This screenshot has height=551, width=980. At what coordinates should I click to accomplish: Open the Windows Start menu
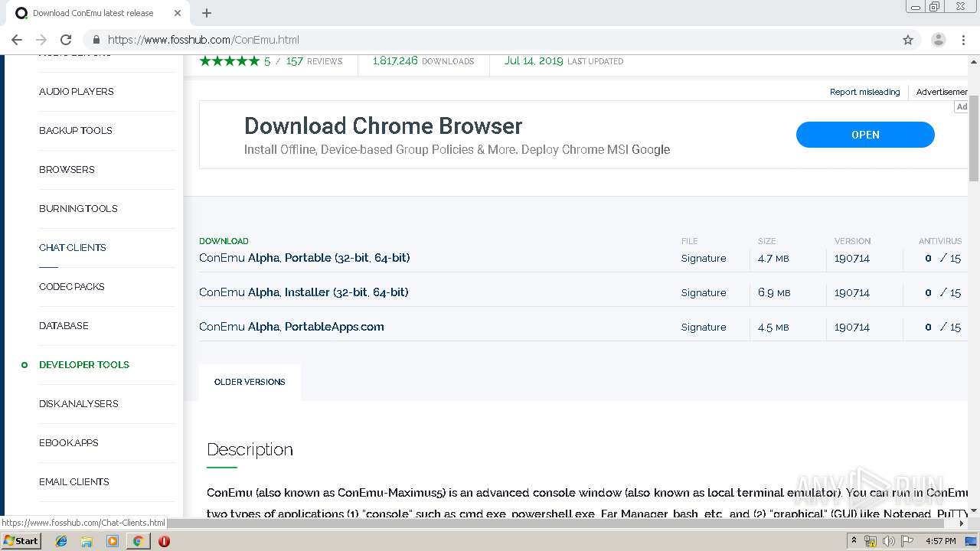(21, 541)
